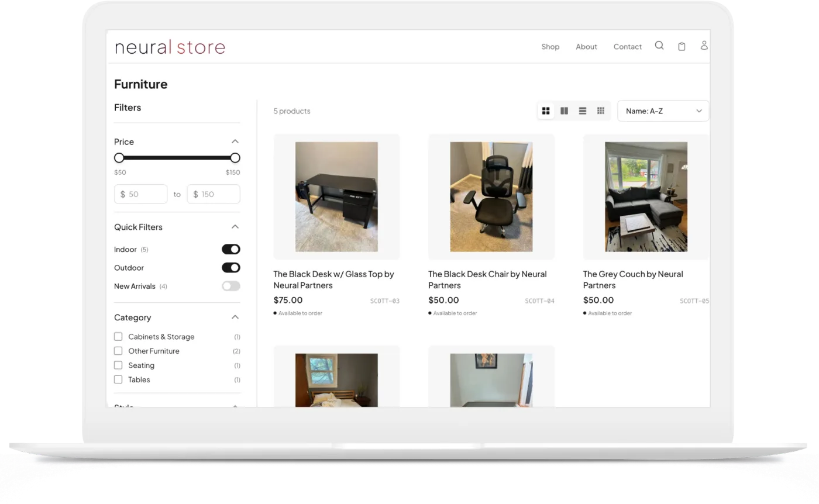819x504 pixels.
Task: Focus the maximum price input field
Action: [x=214, y=194]
